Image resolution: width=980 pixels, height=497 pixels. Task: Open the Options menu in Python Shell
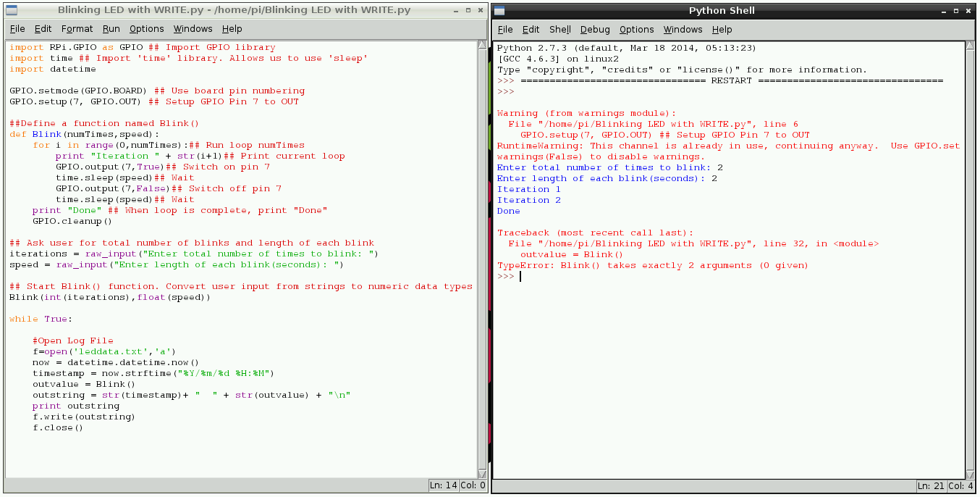tap(637, 29)
